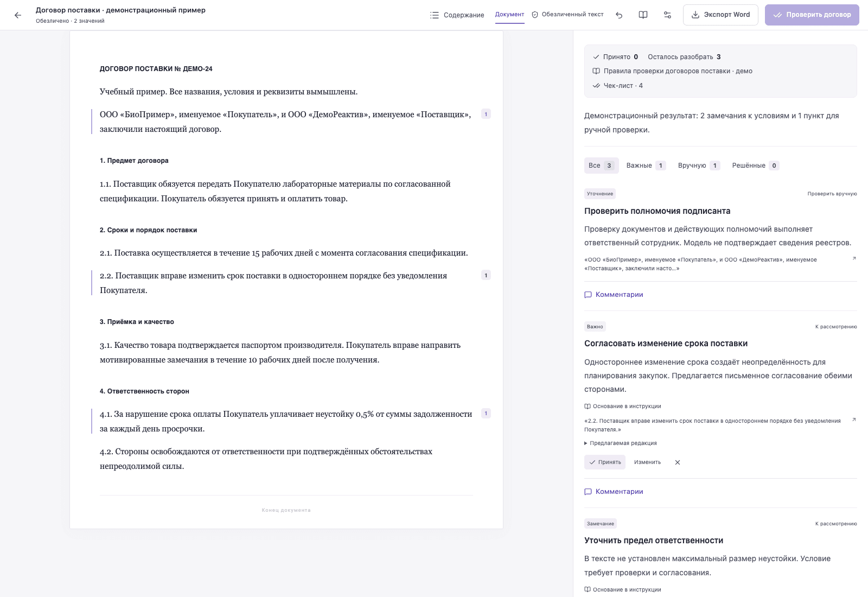Viewport: 868px width, 597px height.
Task: Click the undo arrow icon in toolbar
Action: 619,15
